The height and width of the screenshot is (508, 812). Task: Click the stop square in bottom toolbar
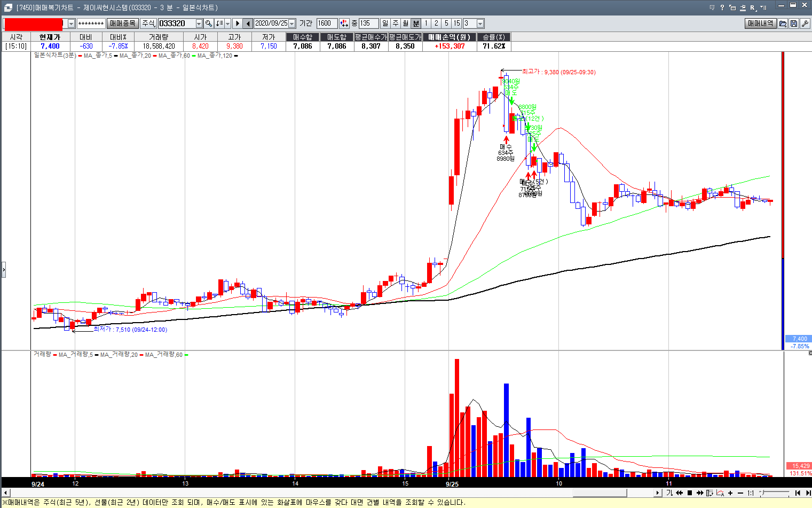point(690,493)
